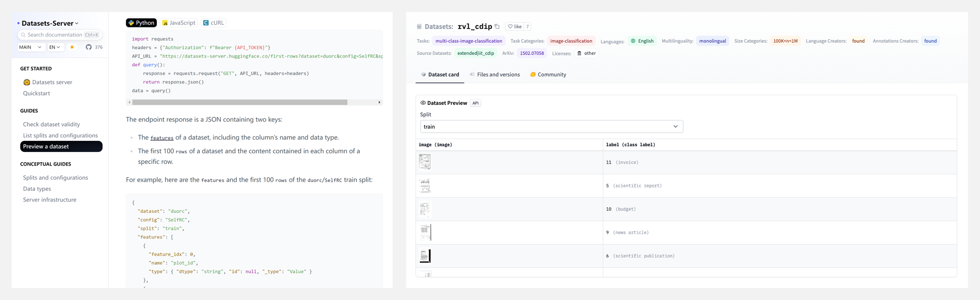The width and height of the screenshot is (980, 300).
Task: Open the invoice row image thumbnail
Action: pyautogui.click(x=425, y=162)
